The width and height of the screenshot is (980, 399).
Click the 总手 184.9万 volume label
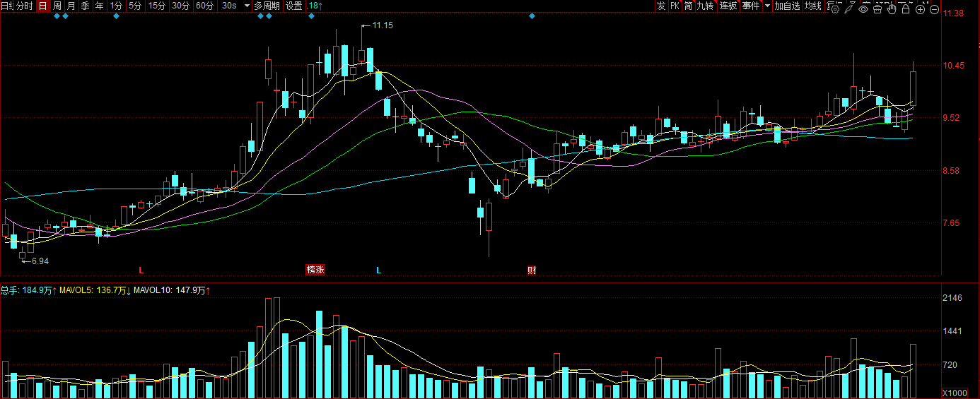(28, 290)
